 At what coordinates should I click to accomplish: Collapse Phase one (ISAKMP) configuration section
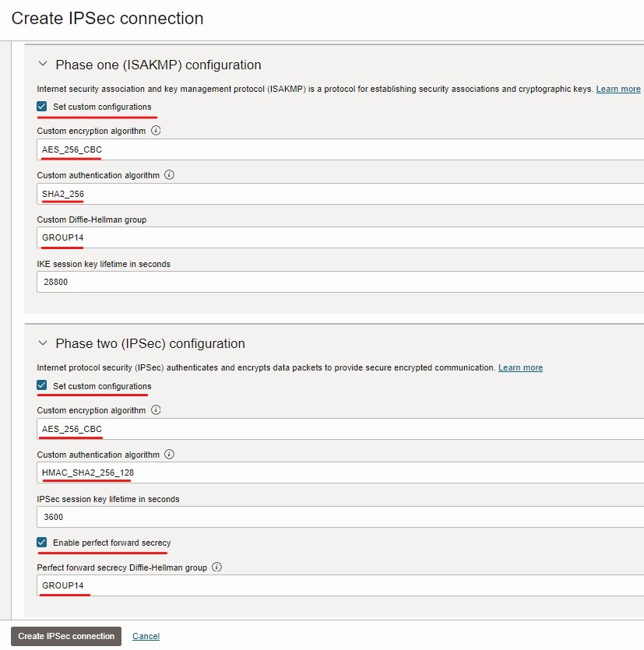(43, 65)
